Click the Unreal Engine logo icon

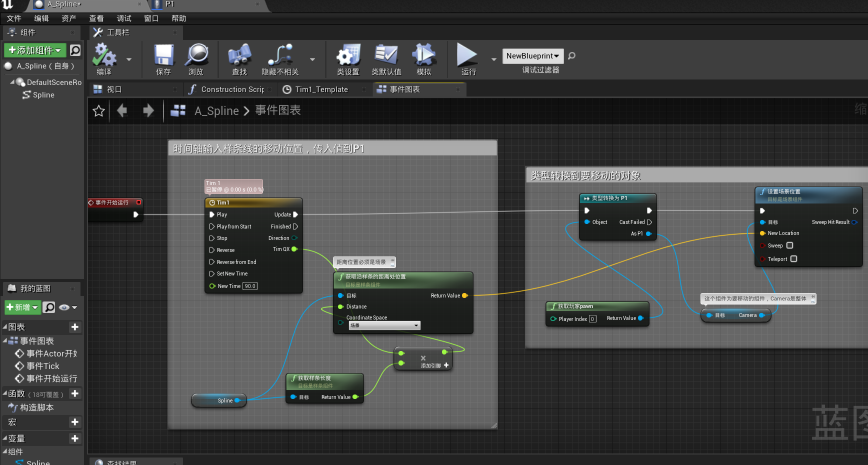7,5
